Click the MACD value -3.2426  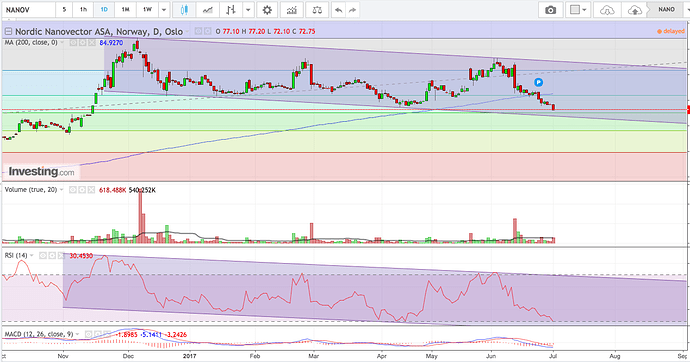point(176,334)
